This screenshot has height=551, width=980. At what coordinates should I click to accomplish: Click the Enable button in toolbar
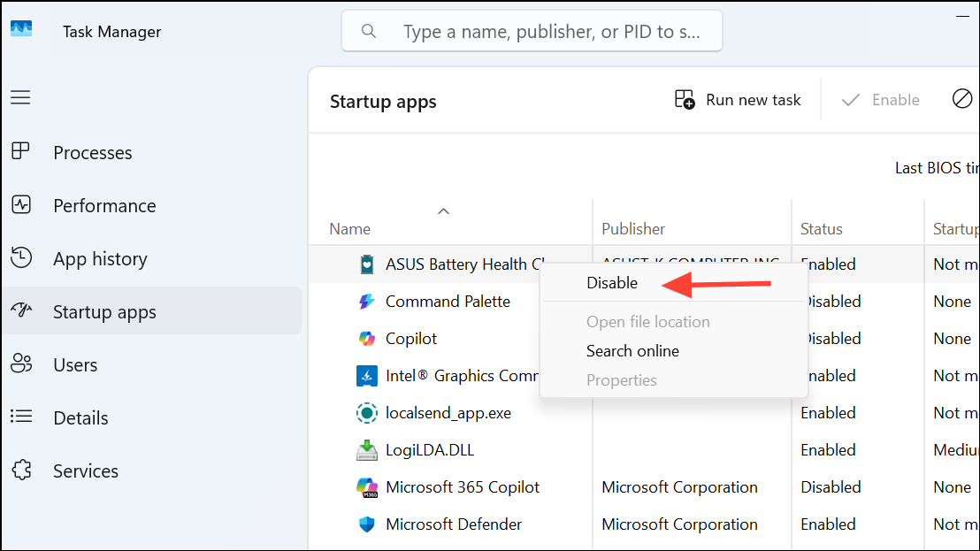[880, 100]
